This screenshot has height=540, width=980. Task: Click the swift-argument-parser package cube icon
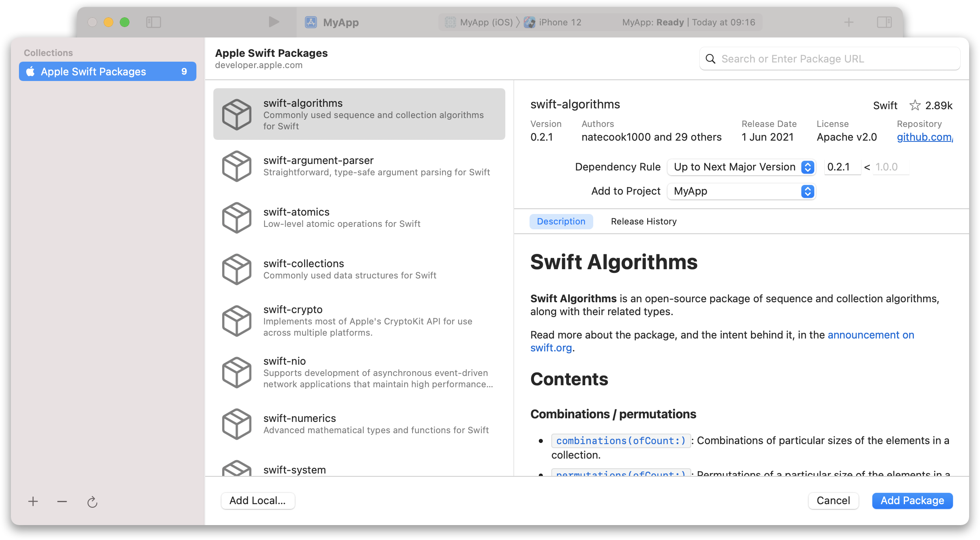(x=237, y=166)
